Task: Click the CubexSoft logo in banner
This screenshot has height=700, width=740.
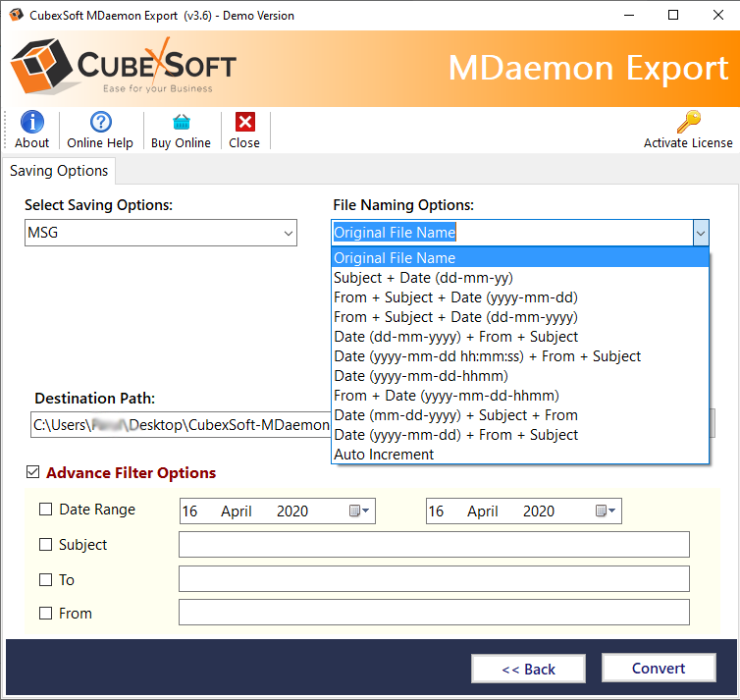Action: tap(123, 69)
